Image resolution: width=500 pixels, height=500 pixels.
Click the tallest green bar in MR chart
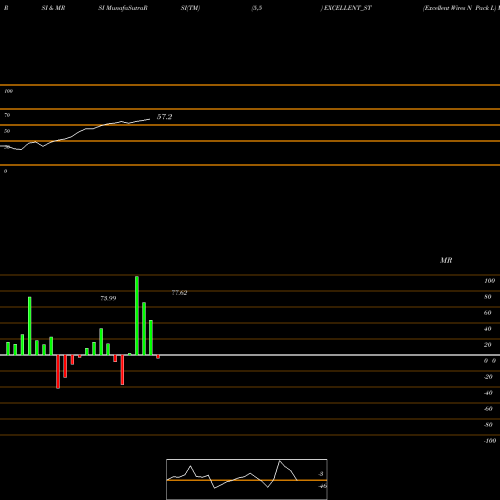[x=137, y=315]
